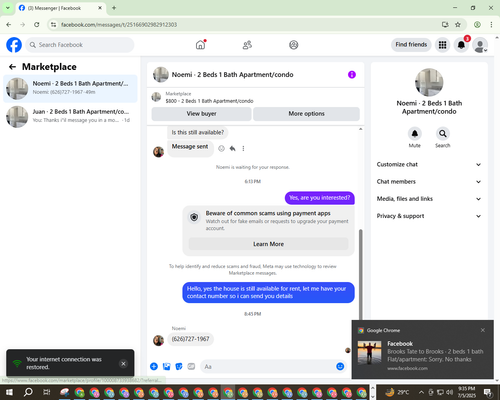
Task: Reload the page in Chrome
Action: click(37, 25)
